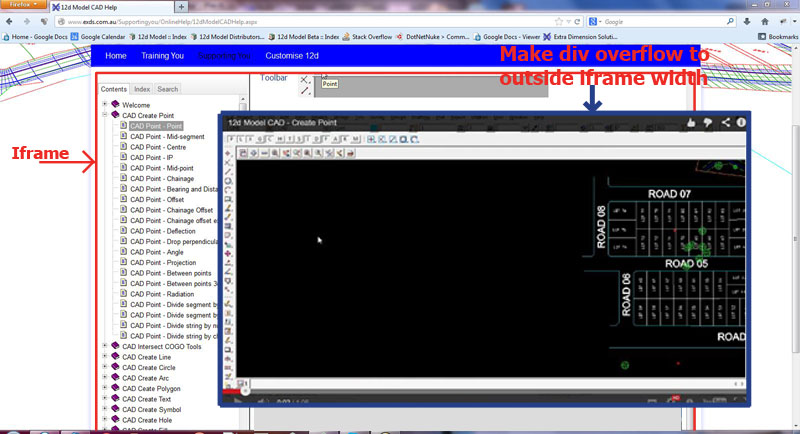
Task: Open the DotNetNuke bookmark
Action: [433, 37]
